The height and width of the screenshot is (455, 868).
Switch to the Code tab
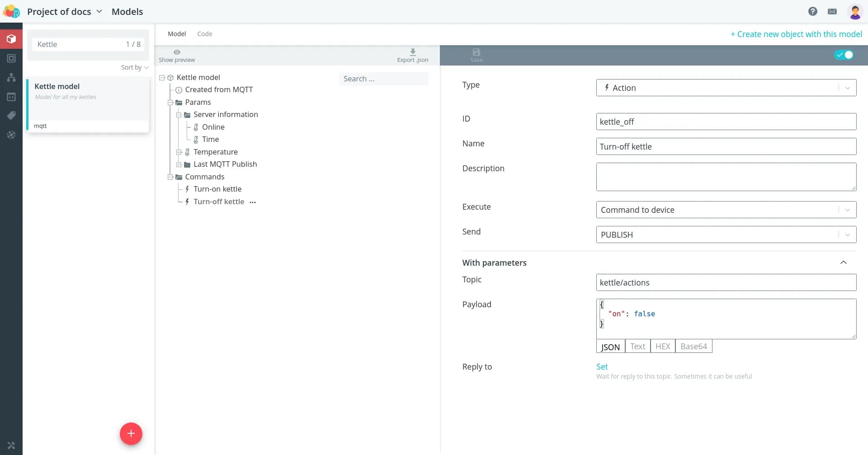click(x=204, y=34)
